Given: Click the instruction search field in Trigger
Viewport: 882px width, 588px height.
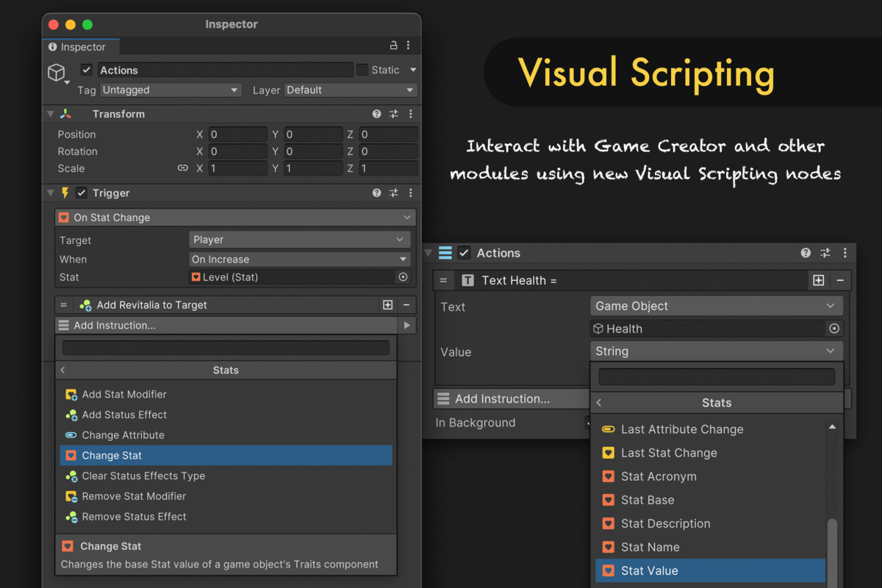Looking at the screenshot, I should [226, 348].
